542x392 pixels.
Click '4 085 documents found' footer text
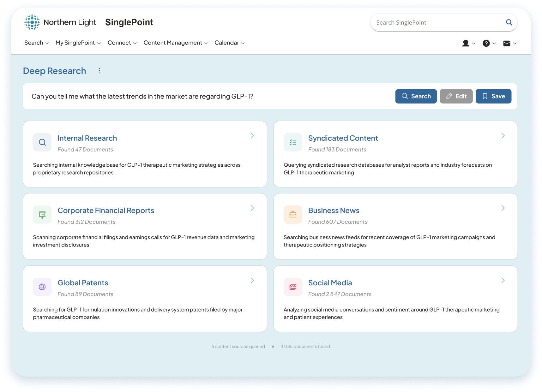[x=305, y=347]
